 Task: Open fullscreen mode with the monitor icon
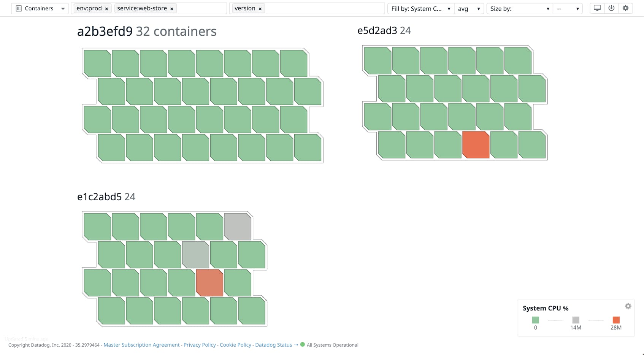point(596,8)
